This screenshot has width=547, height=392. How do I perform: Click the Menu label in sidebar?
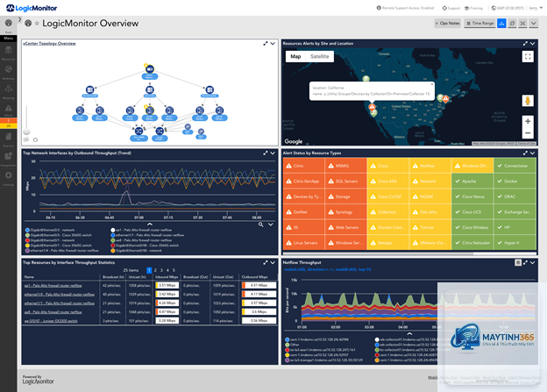click(9, 39)
